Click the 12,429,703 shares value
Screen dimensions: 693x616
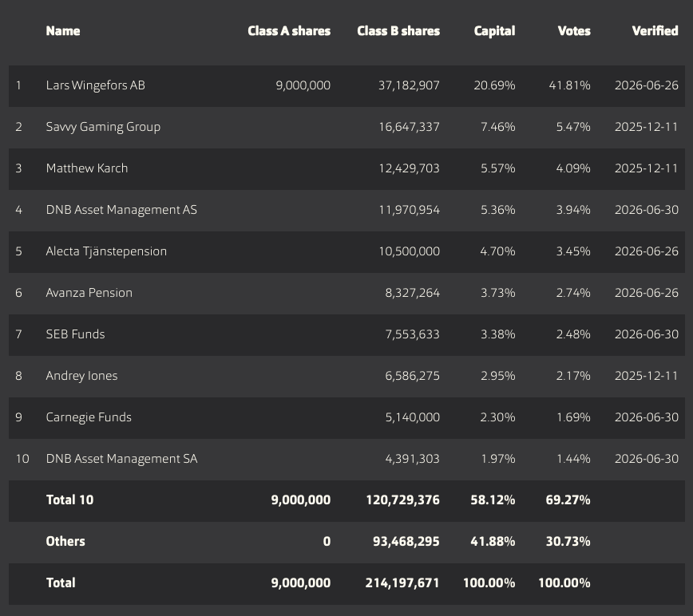(x=410, y=168)
